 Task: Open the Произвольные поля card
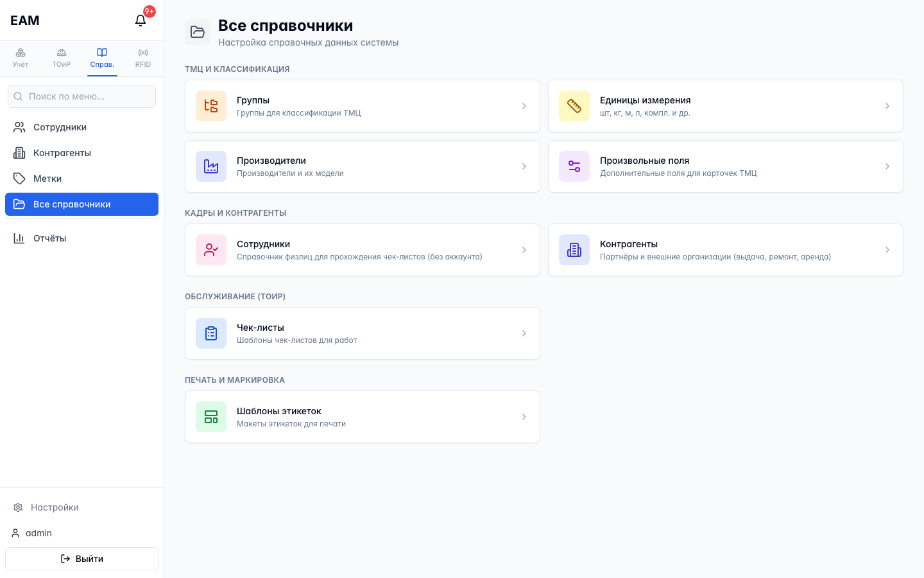[x=726, y=166]
